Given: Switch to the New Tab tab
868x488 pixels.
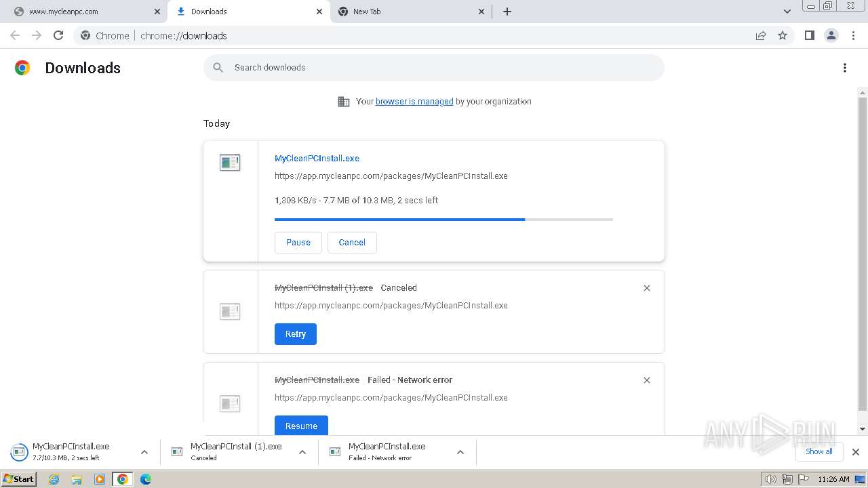Looking at the screenshot, I should (x=411, y=12).
